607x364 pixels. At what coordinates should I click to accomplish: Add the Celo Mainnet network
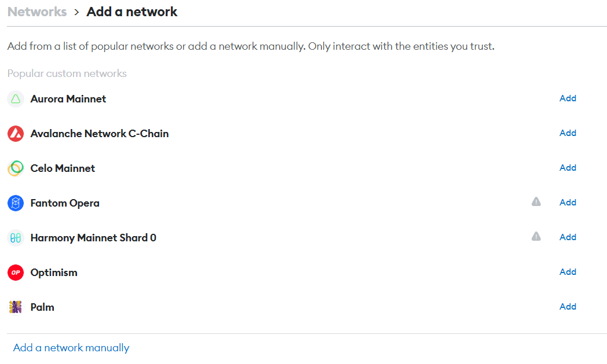(x=568, y=168)
